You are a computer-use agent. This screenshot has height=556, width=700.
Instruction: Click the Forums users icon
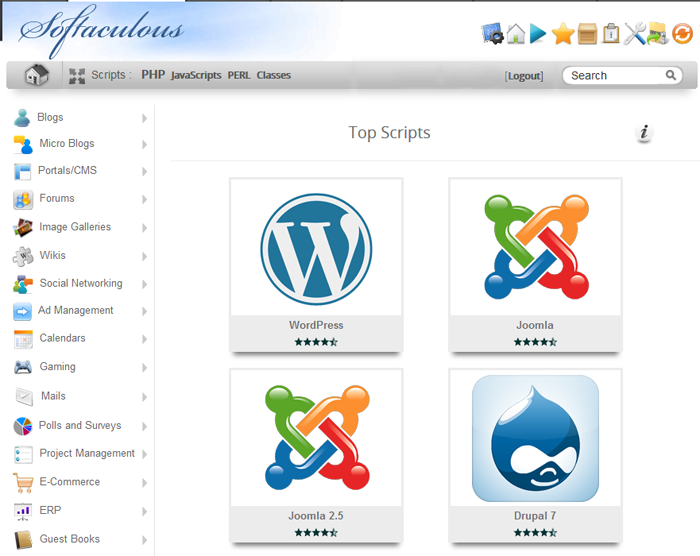(x=23, y=199)
